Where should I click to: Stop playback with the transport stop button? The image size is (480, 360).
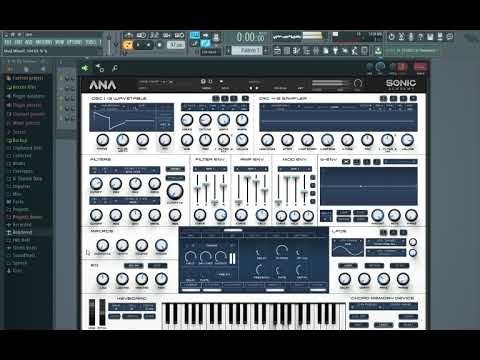pyautogui.click(x=149, y=45)
